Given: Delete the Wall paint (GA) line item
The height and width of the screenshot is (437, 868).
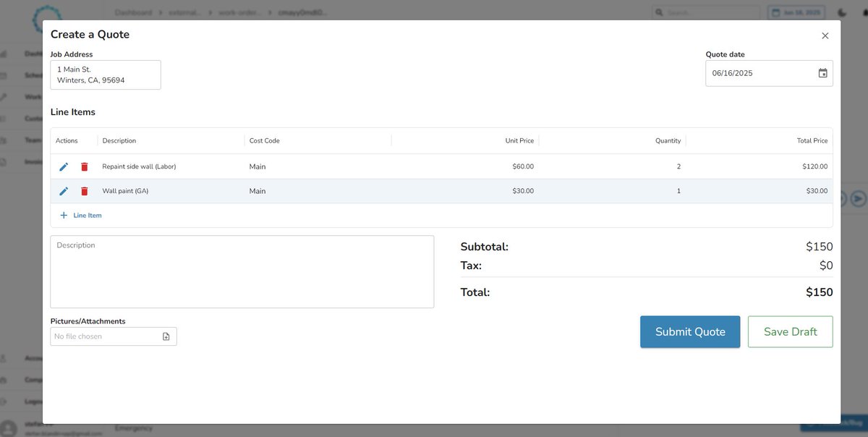Looking at the screenshot, I should (x=85, y=191).
